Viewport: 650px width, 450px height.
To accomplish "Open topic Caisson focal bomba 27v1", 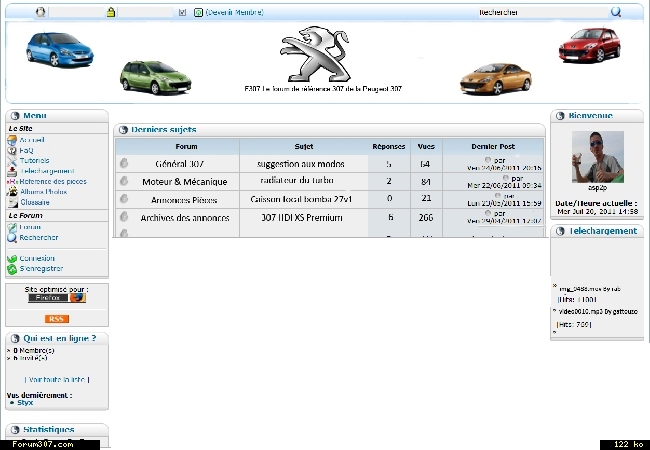I will pyautogui.click(x=301, y=199).
